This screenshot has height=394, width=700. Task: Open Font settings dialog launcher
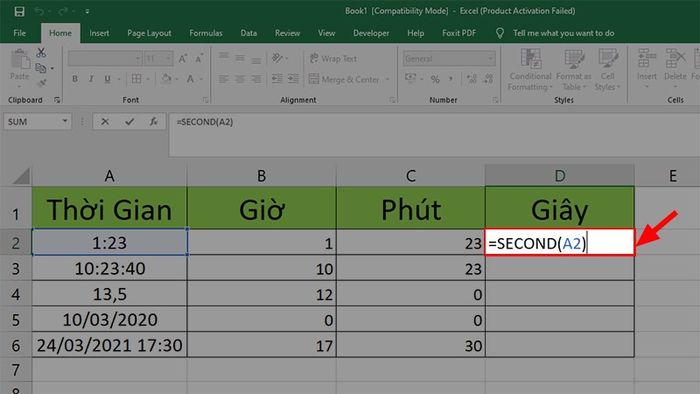[x=205, y=100]
